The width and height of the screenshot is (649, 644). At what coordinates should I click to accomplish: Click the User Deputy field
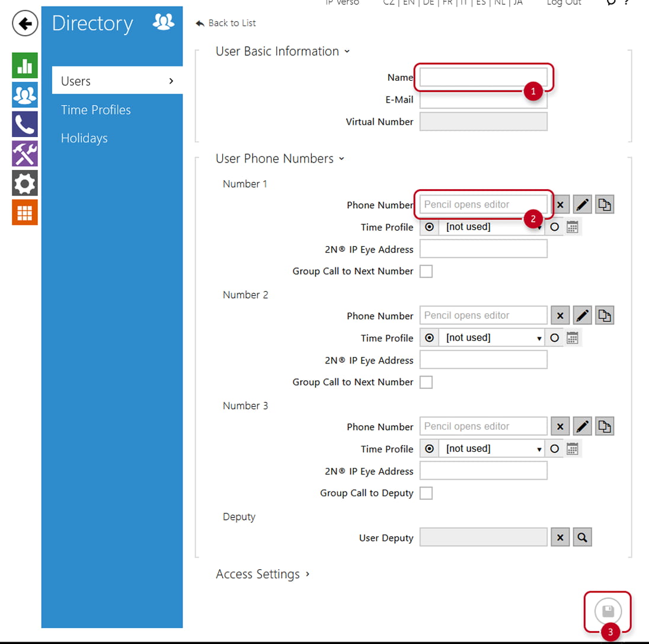point(484,538)
